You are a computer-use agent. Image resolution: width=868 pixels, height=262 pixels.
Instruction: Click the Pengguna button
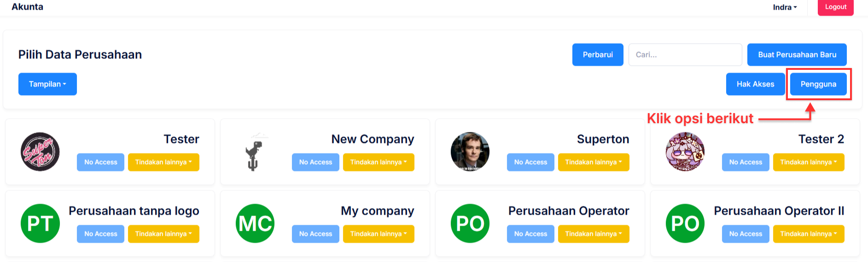(818, 84)
